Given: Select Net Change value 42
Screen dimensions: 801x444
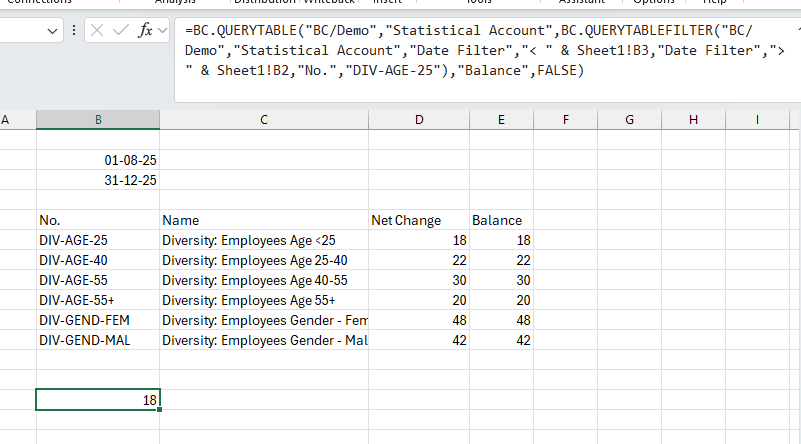Looking at the screenshot, I should click(x=419, y=340).
